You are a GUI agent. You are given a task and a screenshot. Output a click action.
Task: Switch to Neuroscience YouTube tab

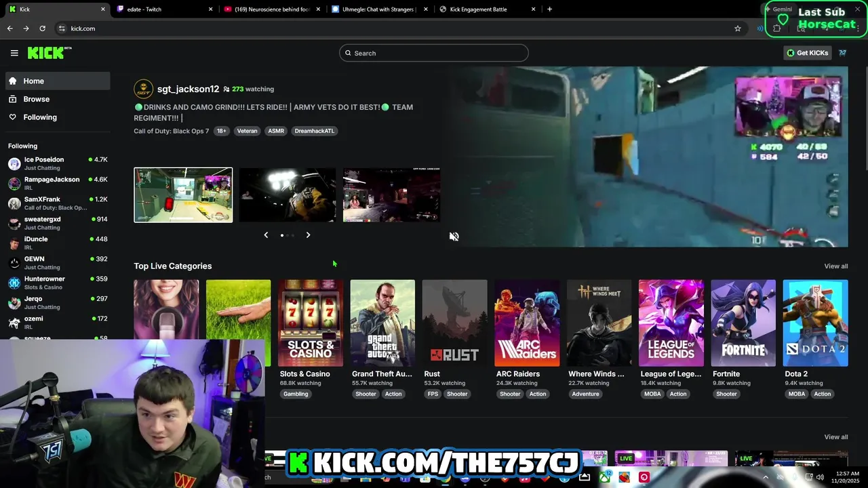271,9
